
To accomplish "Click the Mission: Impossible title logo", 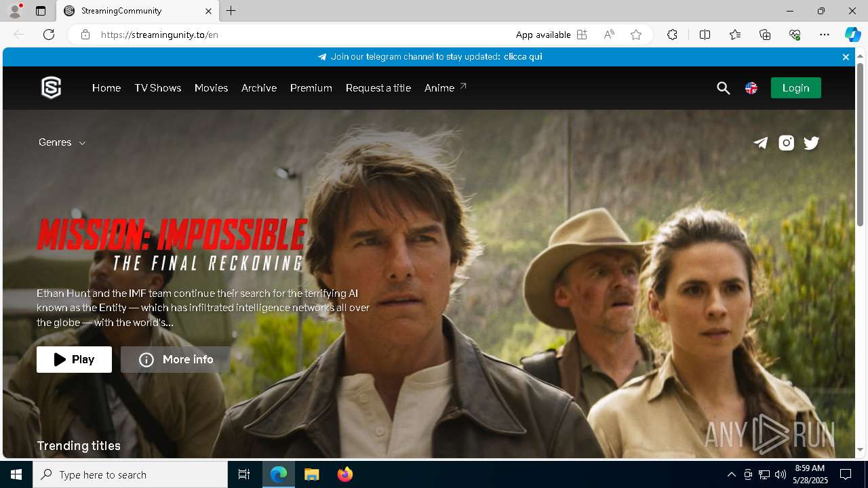I will pos(172,245).
